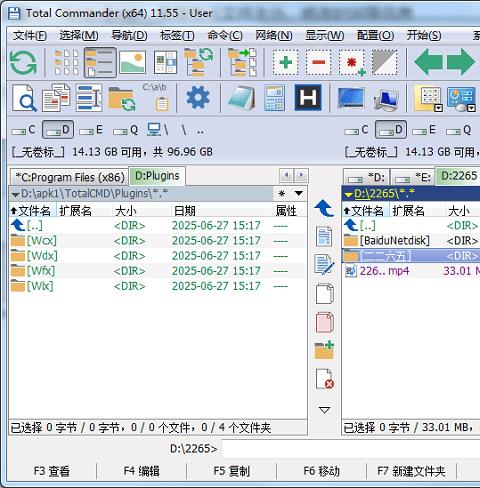
Task: Invert selection with gray triangle icon
Action: pyautogui.click(x=385, y=62)
